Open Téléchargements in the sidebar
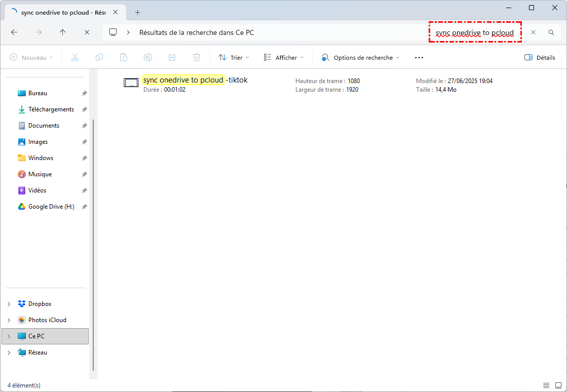This screenshot has height=392, width=567. click(x=51, y=109)
